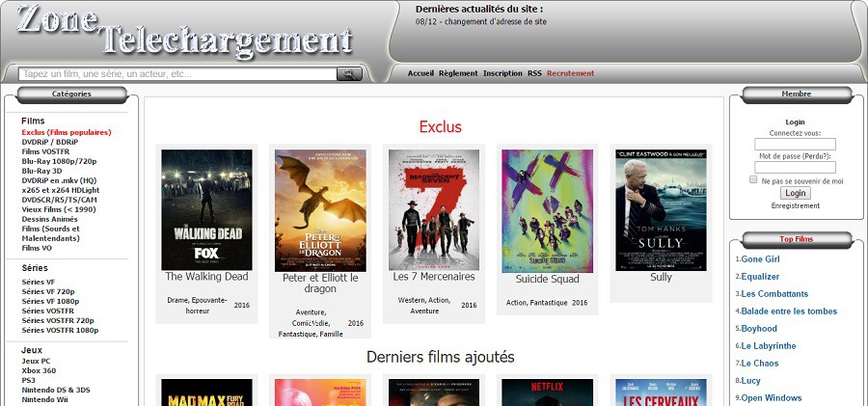Open the Peter et Elliott le dragon poster
This screenshot has height=406, width=868.
[320, 210]
